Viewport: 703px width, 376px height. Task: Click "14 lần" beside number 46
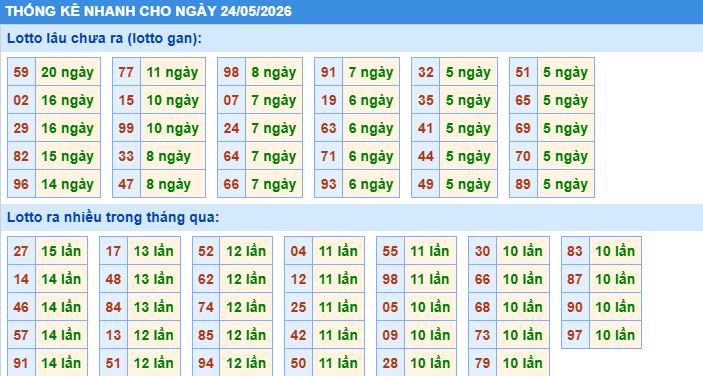coord(61,307)
